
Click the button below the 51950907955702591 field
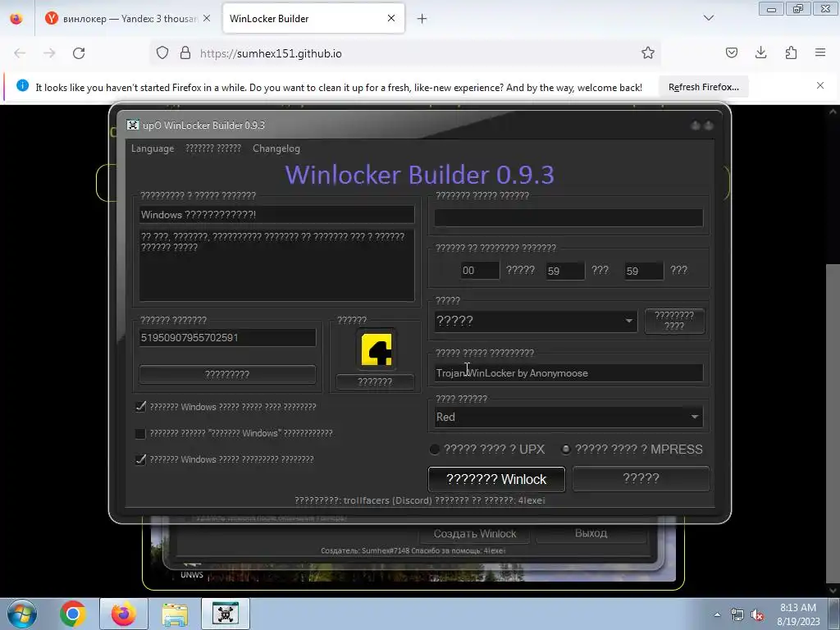(227, 374)
